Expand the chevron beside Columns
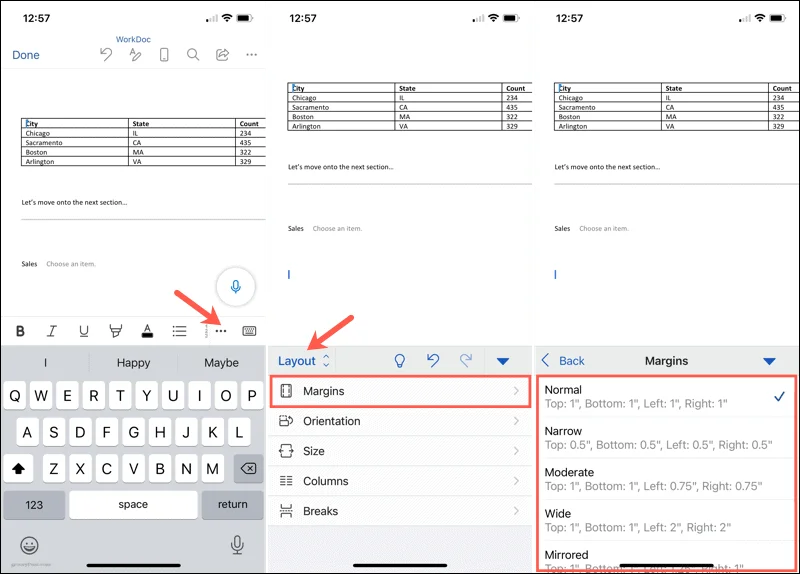The width and height of the screenshot is (800, 574). tap(516, 481)
